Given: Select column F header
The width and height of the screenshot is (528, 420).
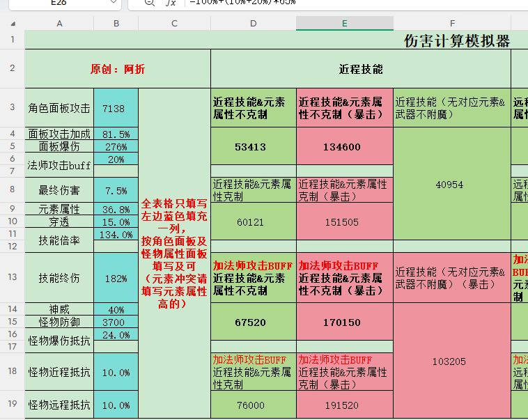Looking at the screenshot, I should click(452, 24).
